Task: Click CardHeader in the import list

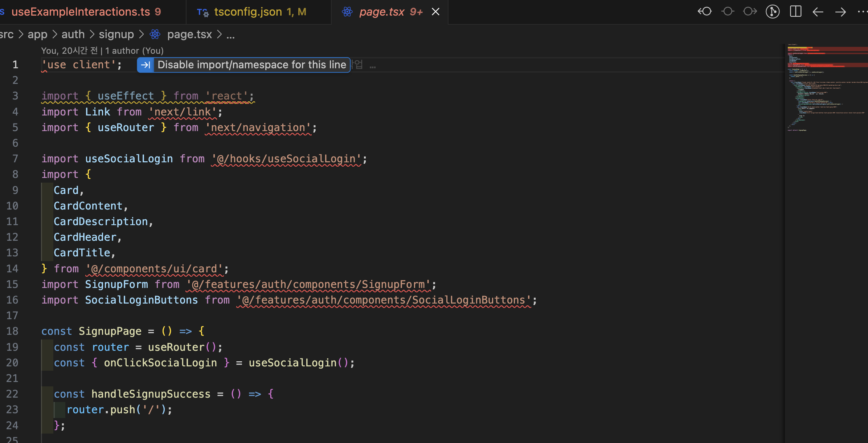Action: [x=85, y=237]
